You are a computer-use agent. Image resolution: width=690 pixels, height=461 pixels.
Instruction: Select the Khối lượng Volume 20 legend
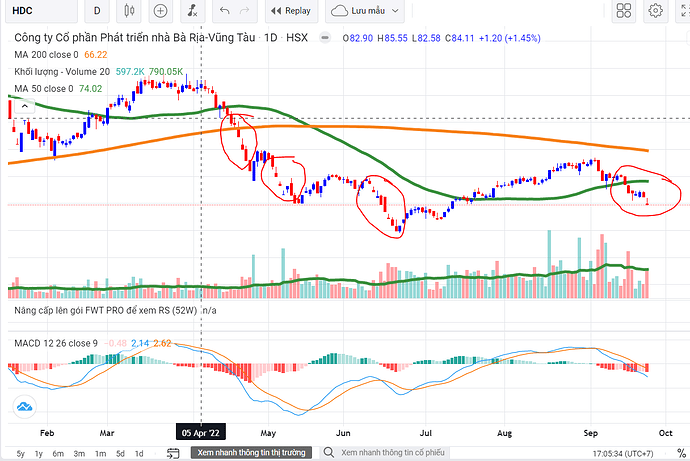pos(62,72)
